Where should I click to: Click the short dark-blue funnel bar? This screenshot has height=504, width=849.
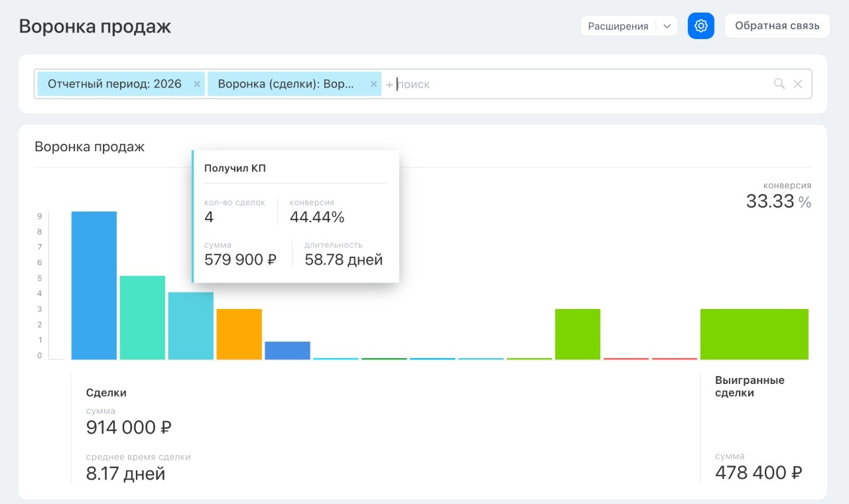coord(288,350)
